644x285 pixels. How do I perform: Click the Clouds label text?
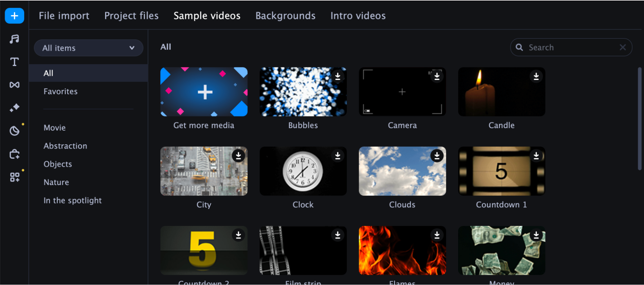pyautogui.click(x=402, y=205)
